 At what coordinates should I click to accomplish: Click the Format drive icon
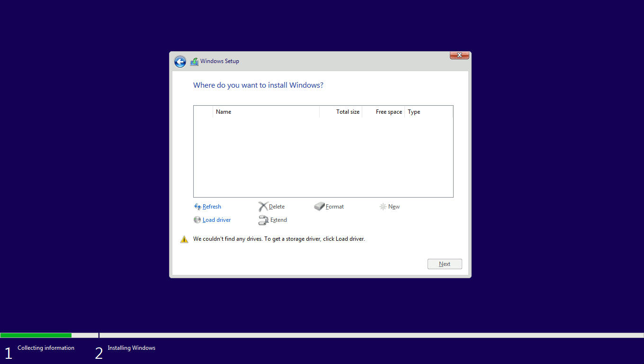click(319, 207)
